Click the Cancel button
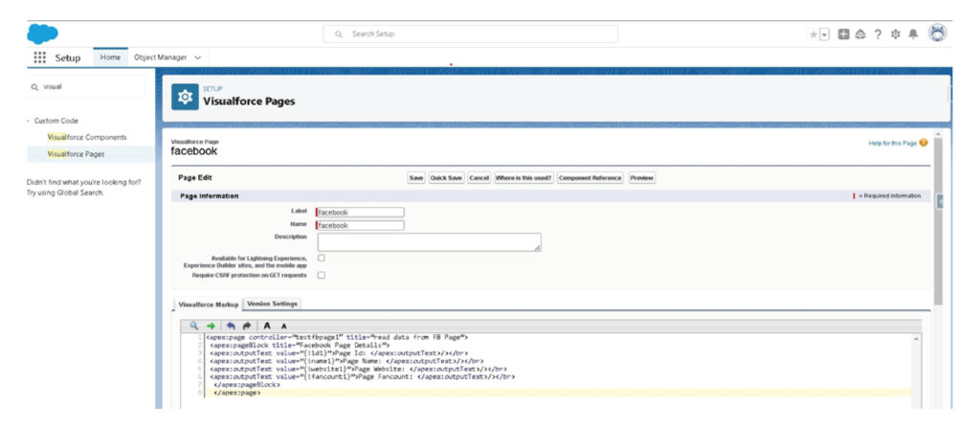 (479, 178)
